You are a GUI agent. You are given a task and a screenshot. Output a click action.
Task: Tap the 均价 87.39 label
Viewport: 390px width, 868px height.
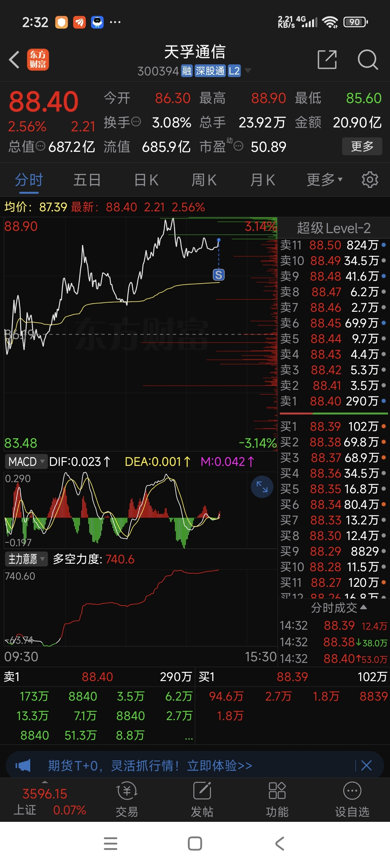(x=36, y=207)
